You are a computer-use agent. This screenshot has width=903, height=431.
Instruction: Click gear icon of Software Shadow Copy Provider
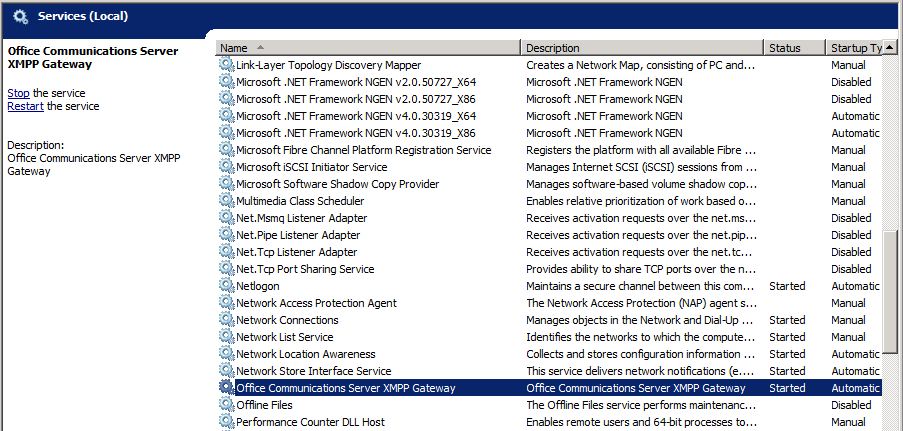point(227,183)
